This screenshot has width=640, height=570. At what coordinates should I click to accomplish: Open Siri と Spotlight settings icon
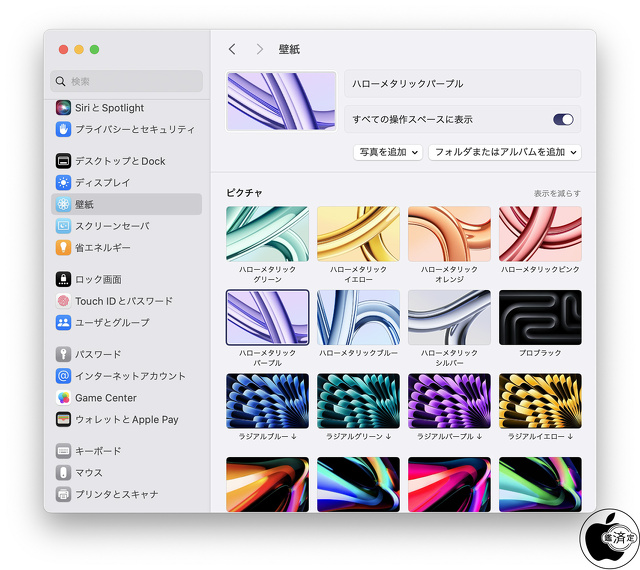tap(63, 108)
